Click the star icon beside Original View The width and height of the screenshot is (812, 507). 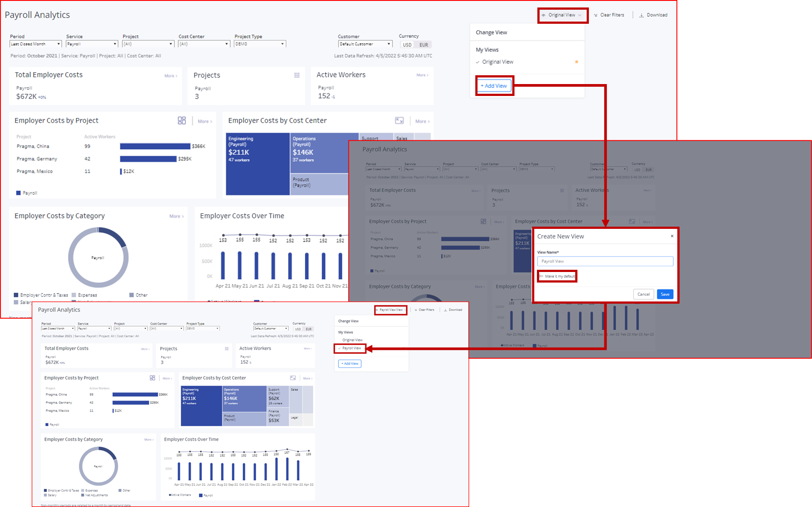coord(577,62)
